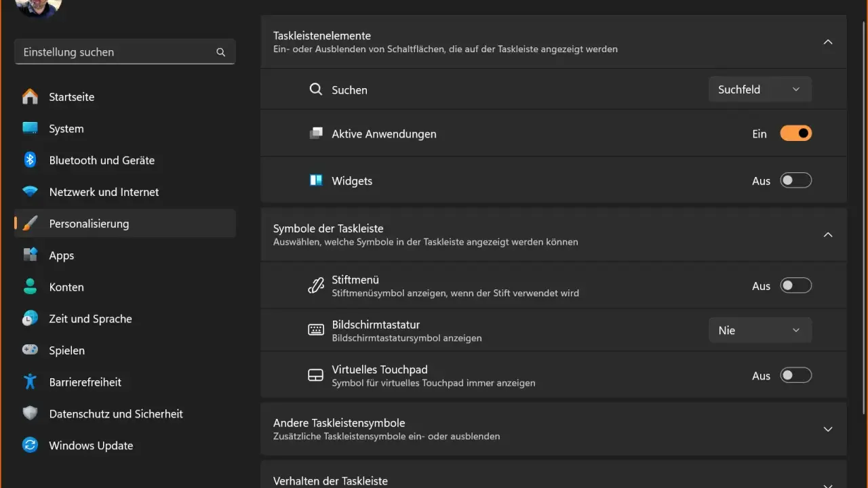Screen dimensions: 868x488
Task: Select the Personalisierung entry
Action: [125, 224]
